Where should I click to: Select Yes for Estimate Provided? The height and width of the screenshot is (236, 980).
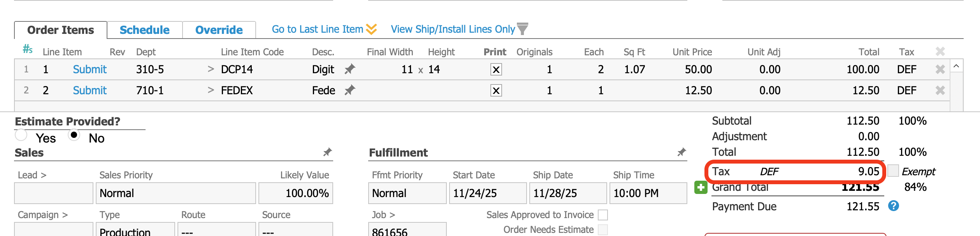pyautogui.click(x=21, y=135)
